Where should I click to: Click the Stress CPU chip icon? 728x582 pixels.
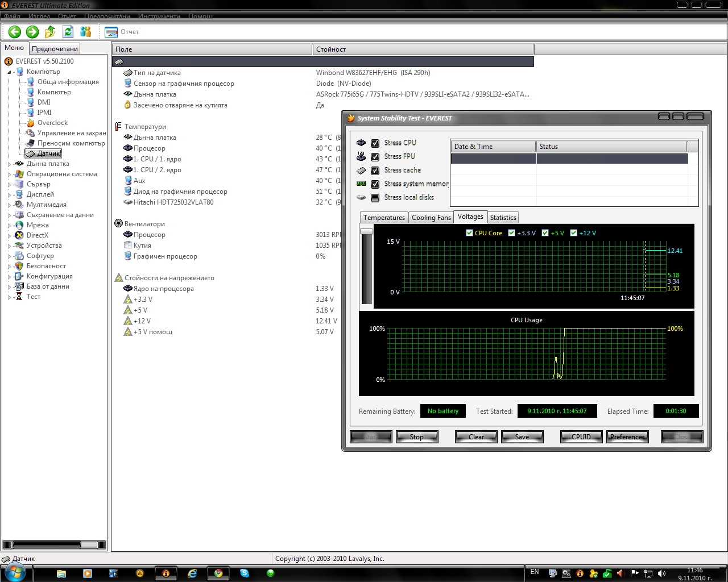pyautogui.click(x=361, y=143)
